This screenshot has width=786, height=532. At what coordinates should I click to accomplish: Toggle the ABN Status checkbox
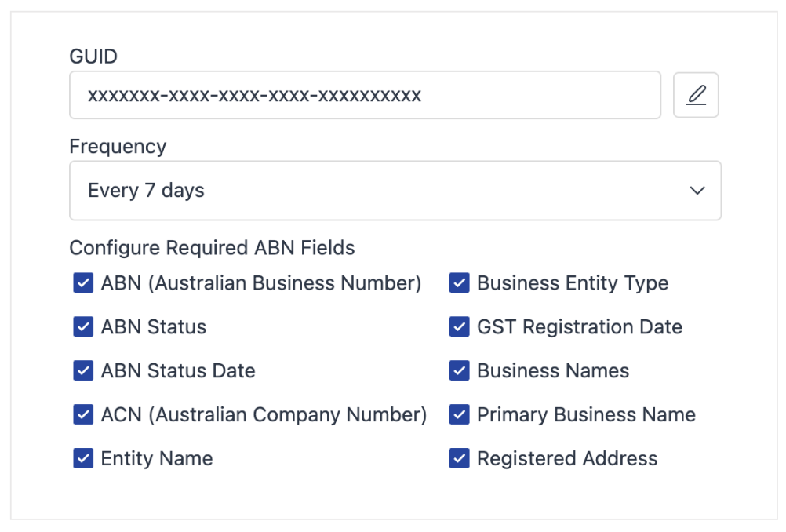pyautogui.click(x=83, y=327)
